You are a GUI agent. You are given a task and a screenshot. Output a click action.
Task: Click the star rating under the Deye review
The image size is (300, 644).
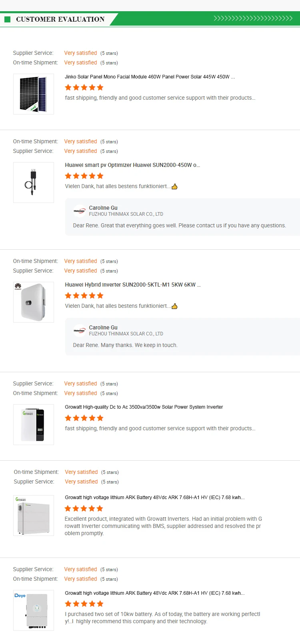[84, 604]
